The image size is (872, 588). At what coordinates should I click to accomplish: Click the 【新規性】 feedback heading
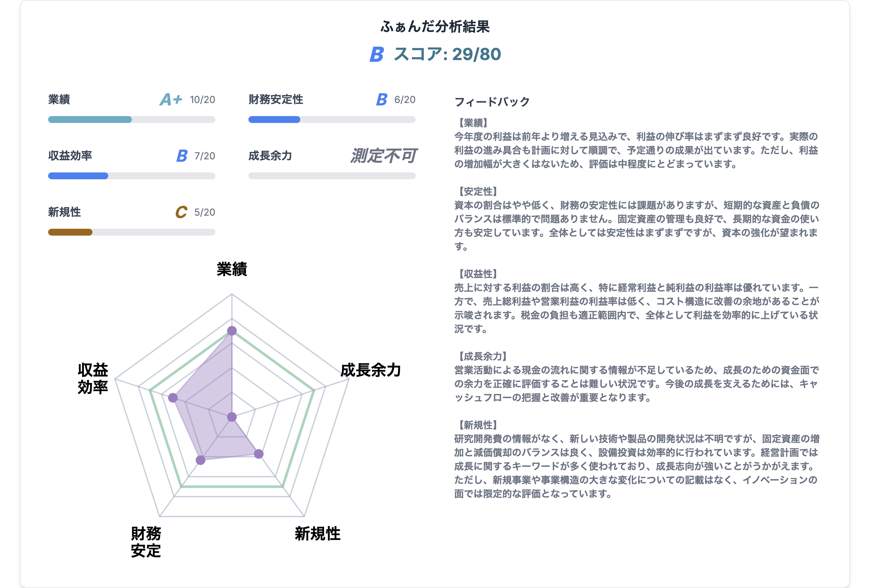pos(478,425)
